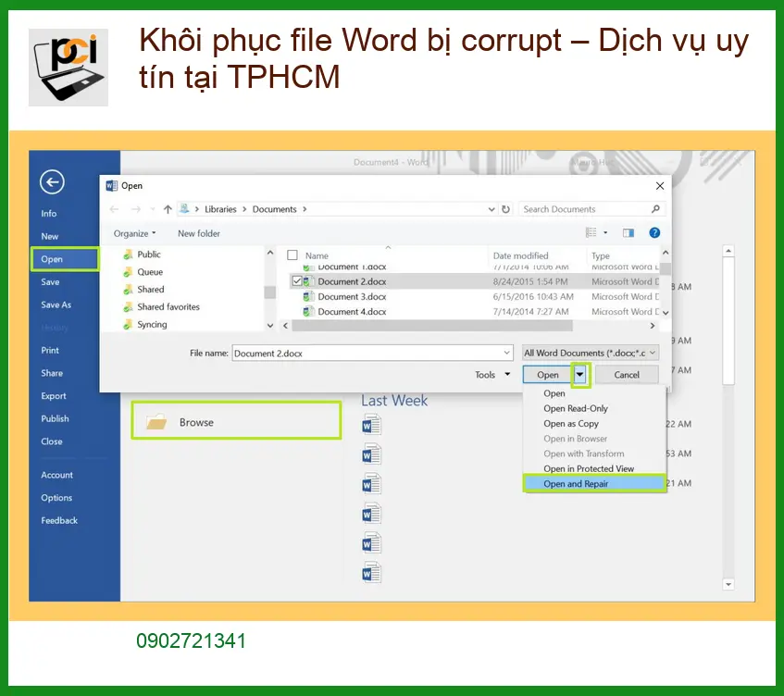Select the Document 4.docx file row

[474, 312]
